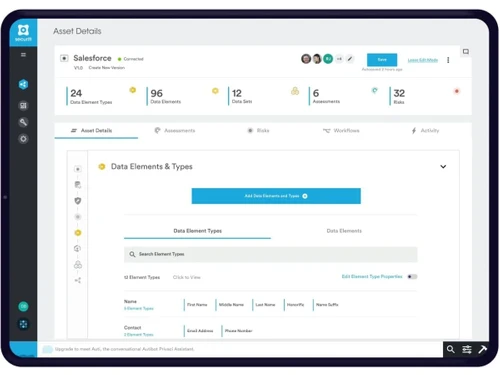Click the second collaborator avatar photo
The height and width of the screenshot is (375, 500).
pyautogui.click(x=317, y=59)
